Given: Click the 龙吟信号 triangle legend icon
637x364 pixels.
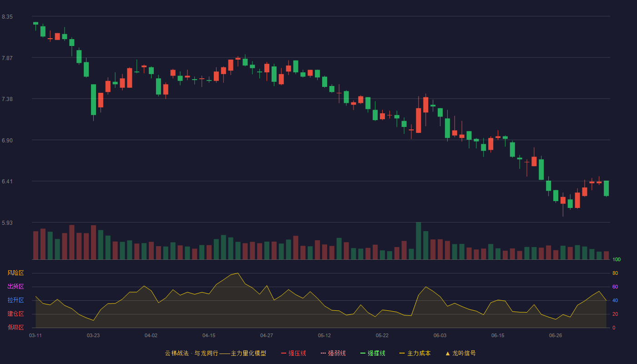Looking at the screenshot, I should [x=448, y=353].
